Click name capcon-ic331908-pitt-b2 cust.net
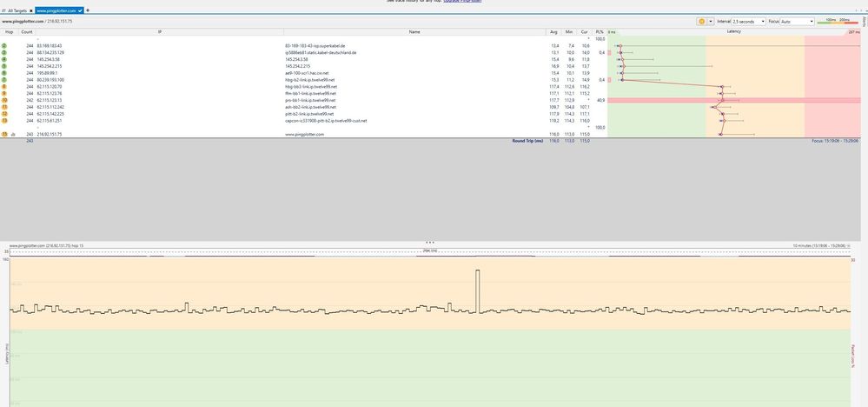 tap(326, 120)
